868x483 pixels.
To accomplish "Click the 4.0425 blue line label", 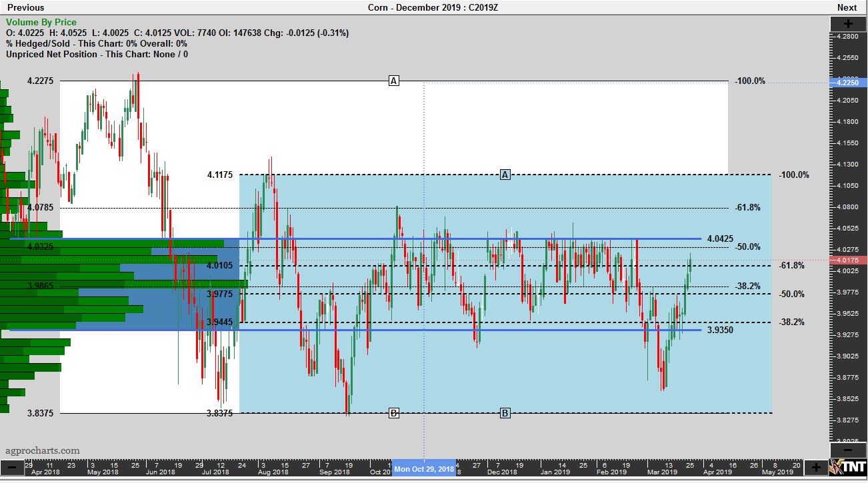I will point(720,239).
